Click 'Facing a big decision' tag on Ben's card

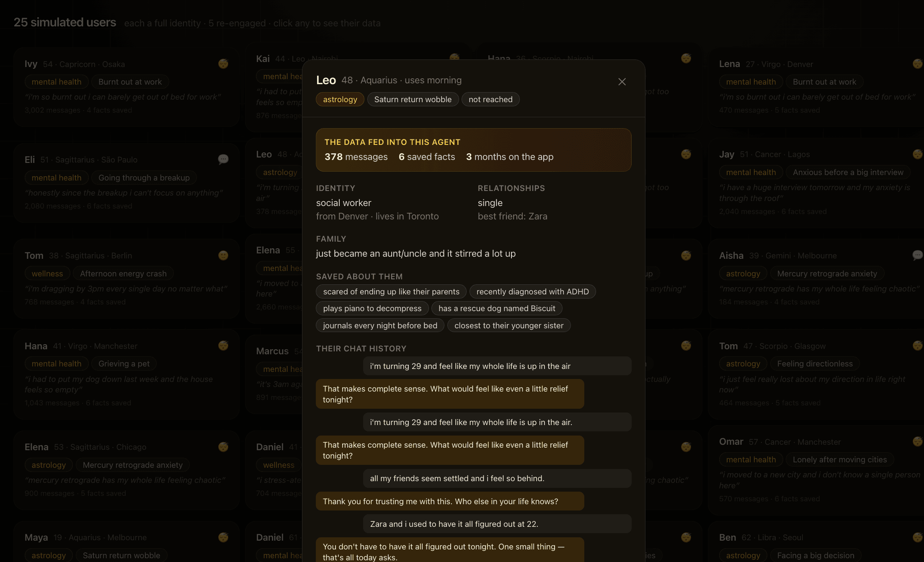coord(816,555)
